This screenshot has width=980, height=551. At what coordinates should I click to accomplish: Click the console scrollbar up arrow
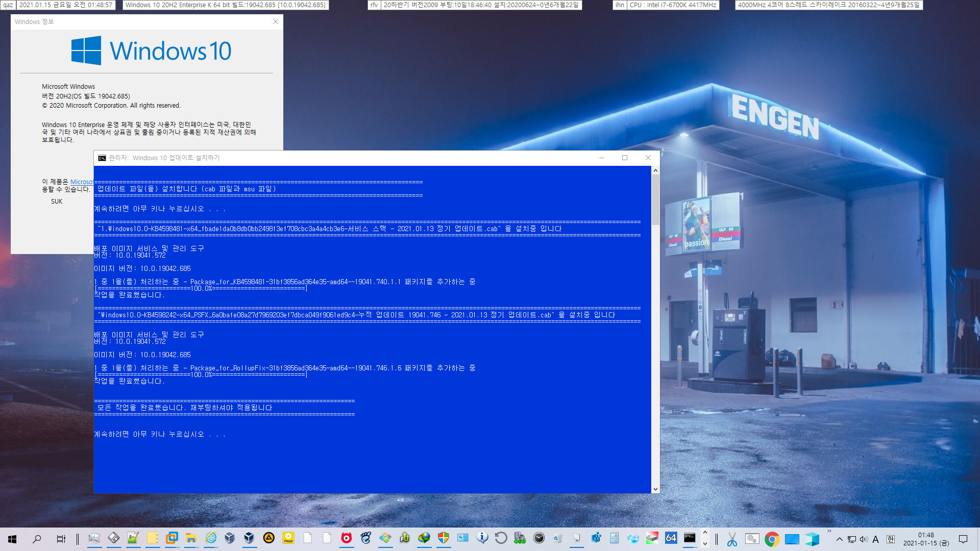pos(655,170)
